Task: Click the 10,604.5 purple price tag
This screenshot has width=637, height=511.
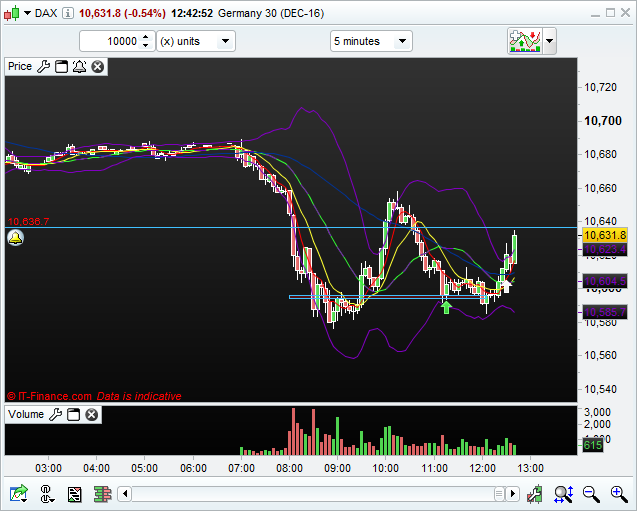Action: pos(605,281)
